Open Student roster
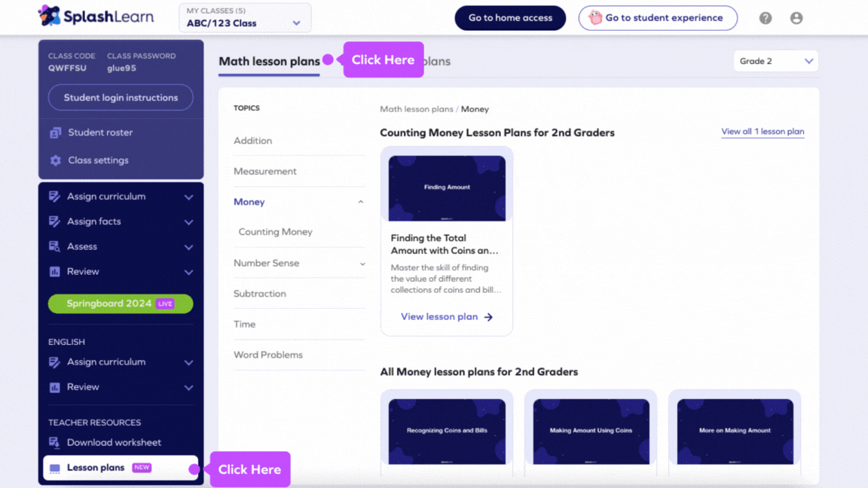 100,133
